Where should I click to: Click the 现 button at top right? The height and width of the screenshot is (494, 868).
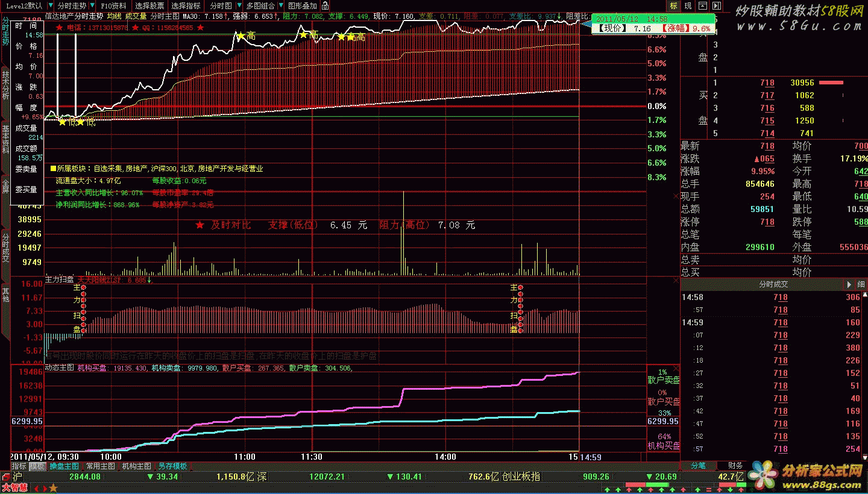point(688,5)
